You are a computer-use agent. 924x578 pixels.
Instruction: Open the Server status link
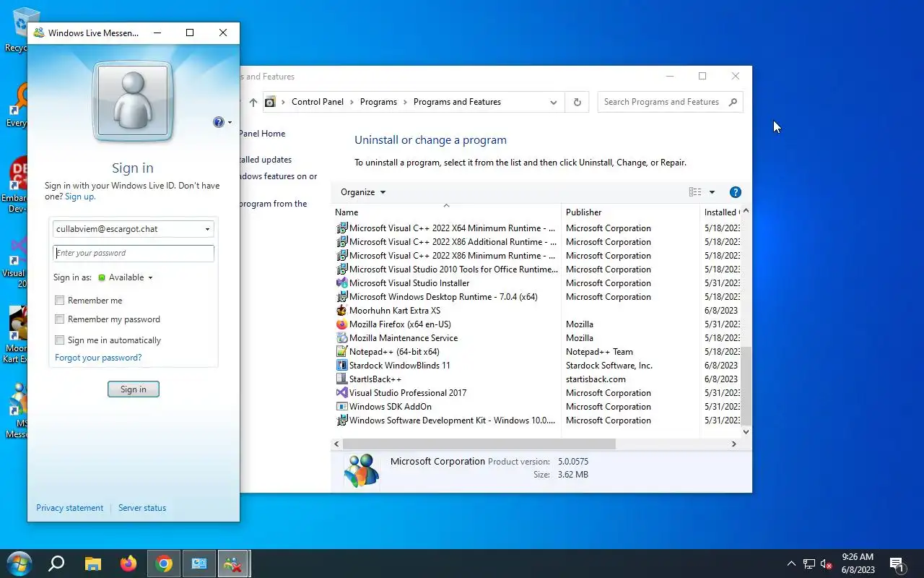click(142, 508)
